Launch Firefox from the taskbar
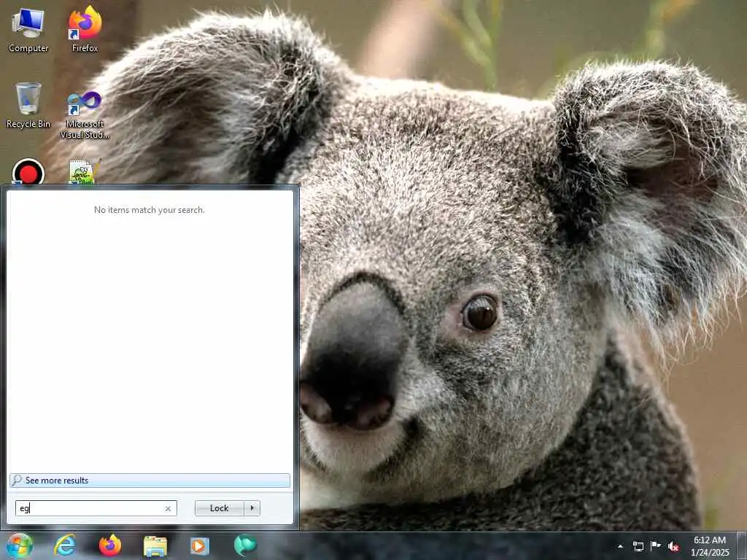The height and width of the screenshot is (560, 747). tap(110, 545)
